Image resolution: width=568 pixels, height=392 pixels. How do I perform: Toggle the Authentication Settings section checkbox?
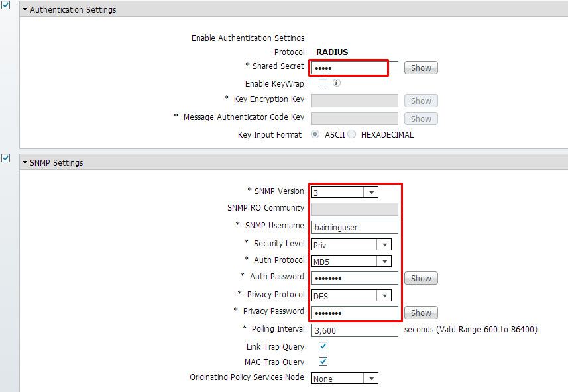click(x=5, y=5)
